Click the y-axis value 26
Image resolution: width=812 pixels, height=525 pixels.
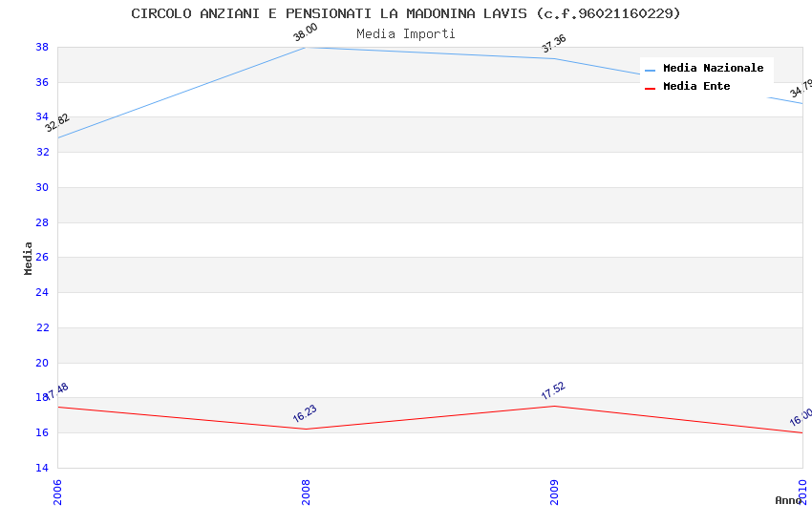(x=42, y=257)
